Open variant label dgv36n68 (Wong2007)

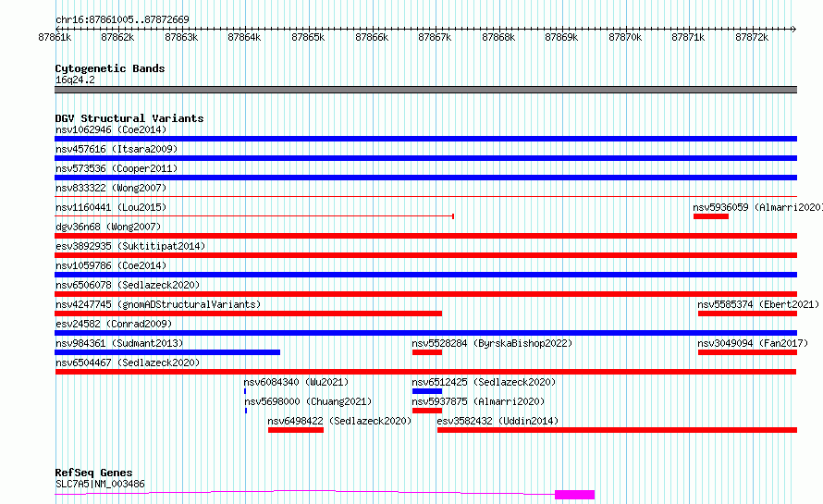(x=108, y=227)
